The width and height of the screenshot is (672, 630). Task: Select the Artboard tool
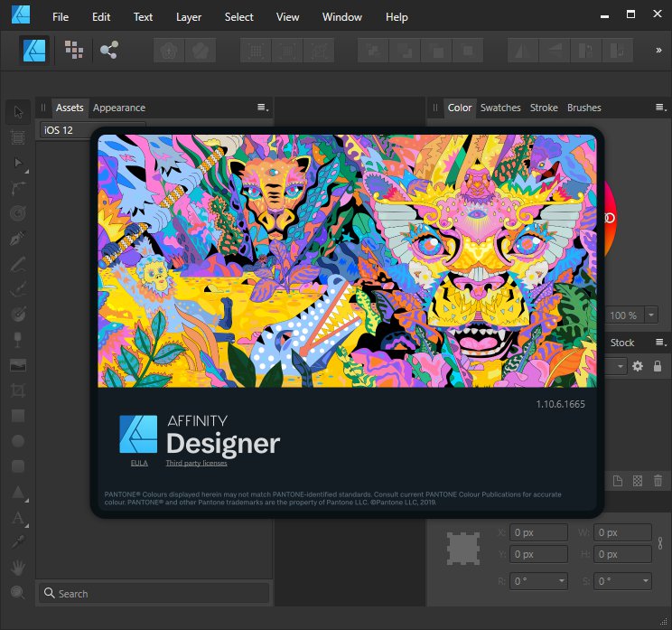click(18, 137)
